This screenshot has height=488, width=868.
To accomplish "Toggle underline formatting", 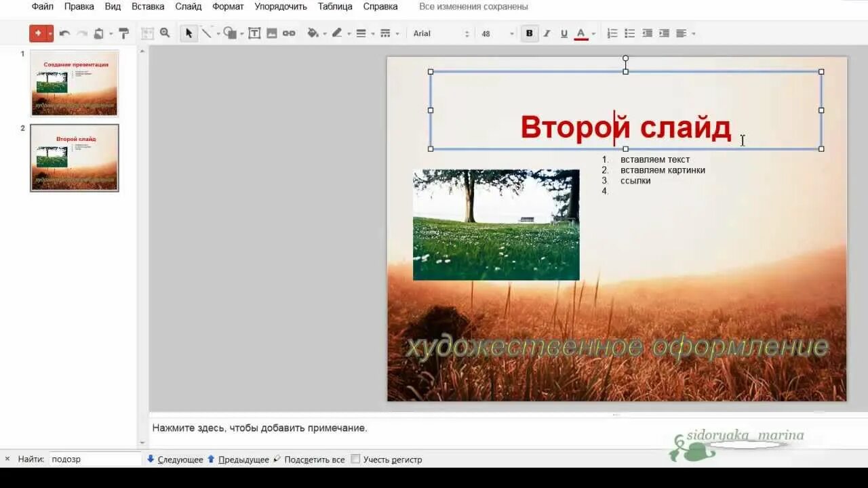I will [564, 33].
